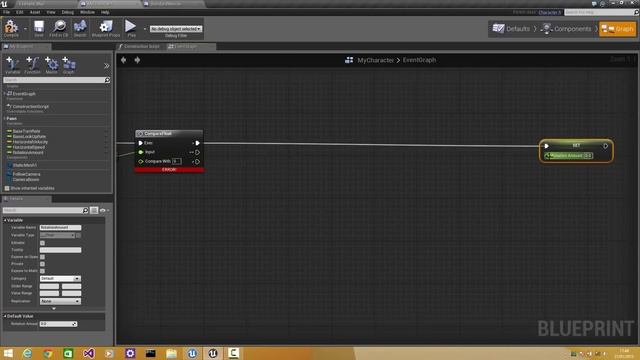
Task: Open Details view options eye icon
Action: click(103, 210)
